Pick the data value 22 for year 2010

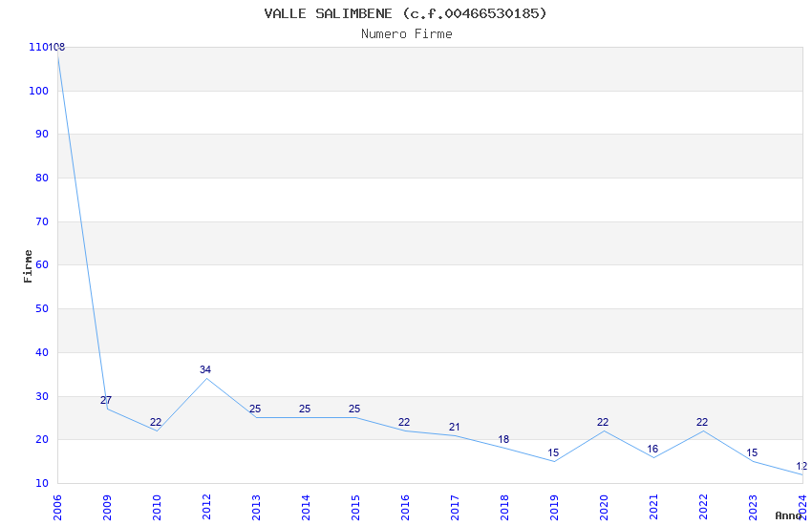[156, 423]
